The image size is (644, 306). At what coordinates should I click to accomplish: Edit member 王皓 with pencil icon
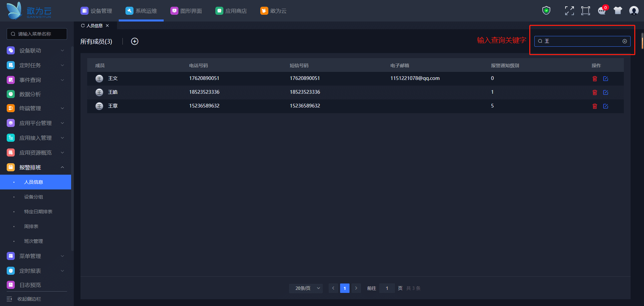point(605,92)
